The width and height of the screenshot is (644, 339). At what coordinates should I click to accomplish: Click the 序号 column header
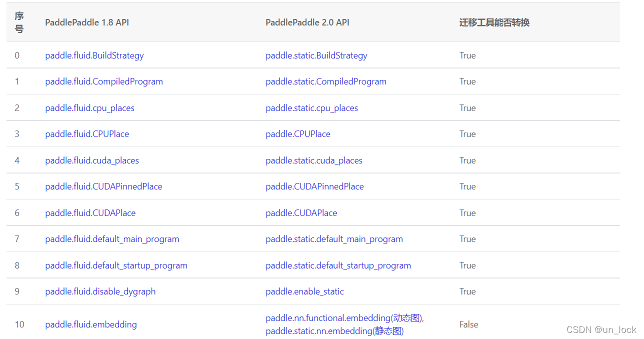click(19, 22)
